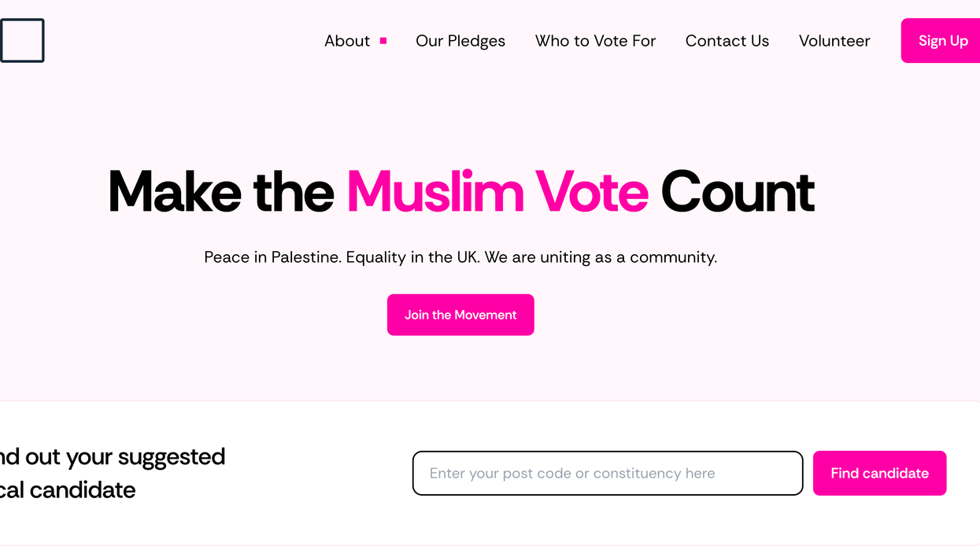
Task: Click the pink Sign Up call-to-action
Action: point(942,40)
